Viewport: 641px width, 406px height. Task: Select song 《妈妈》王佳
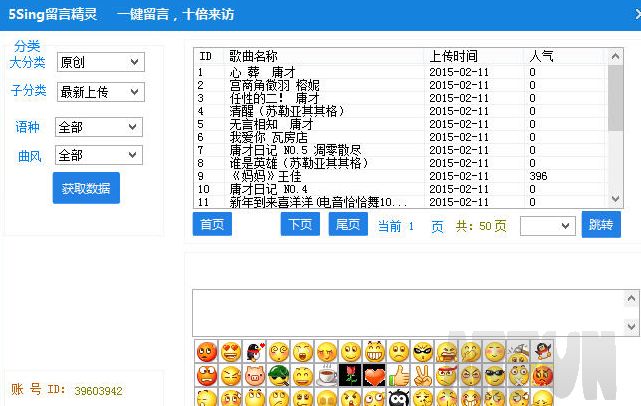(x=400, y=176)
